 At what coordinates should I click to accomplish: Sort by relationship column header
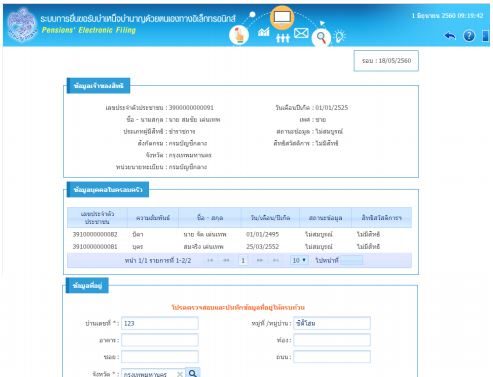pyautogui.click(x=153, y=218)
